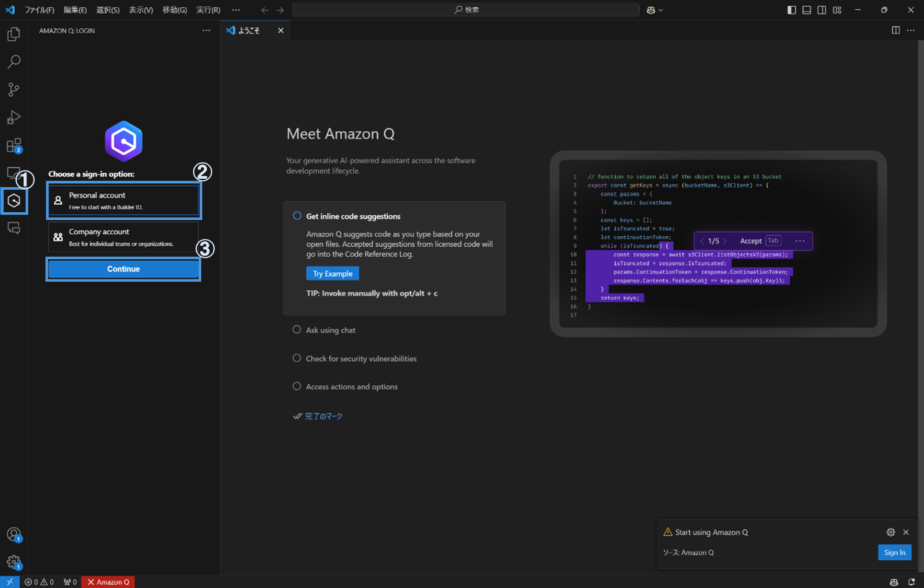Select the Amazon Q icon in activity bar
Screen dimensions: 924x588
tap(14, 201)
